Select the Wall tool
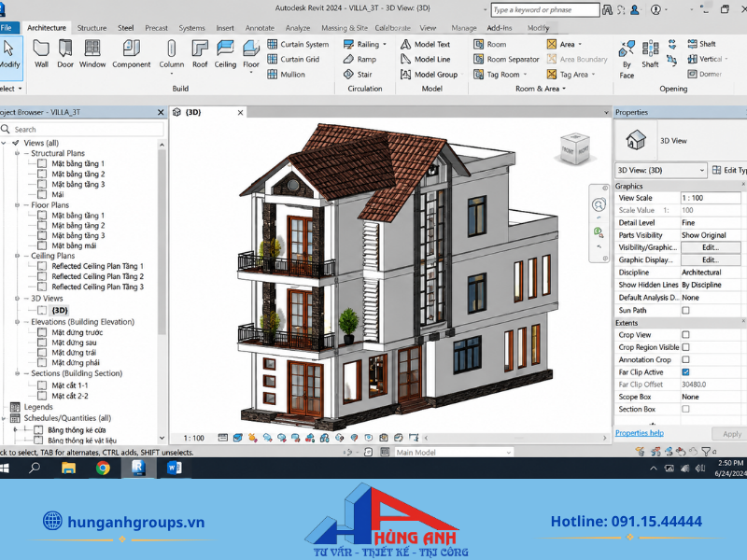747x560 pixels. click(x=41, y=54)
